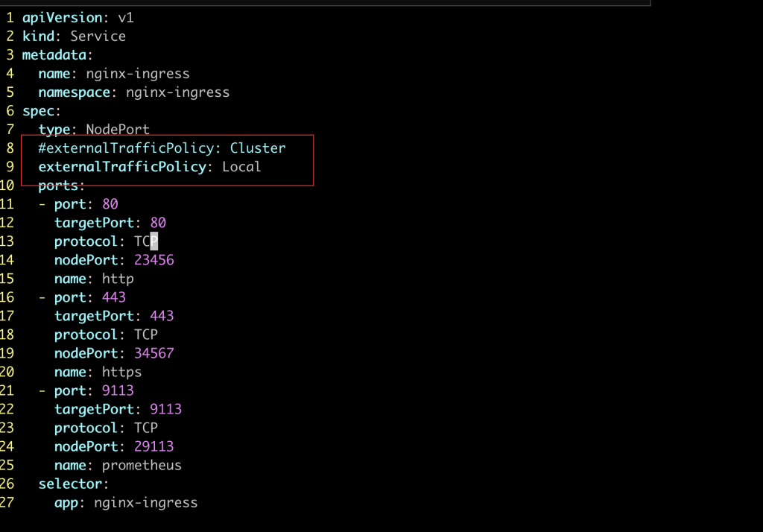This screenshot has height=532, width=763.
Task: Click the 'spec' key on line 6
Action: (39, 112)
